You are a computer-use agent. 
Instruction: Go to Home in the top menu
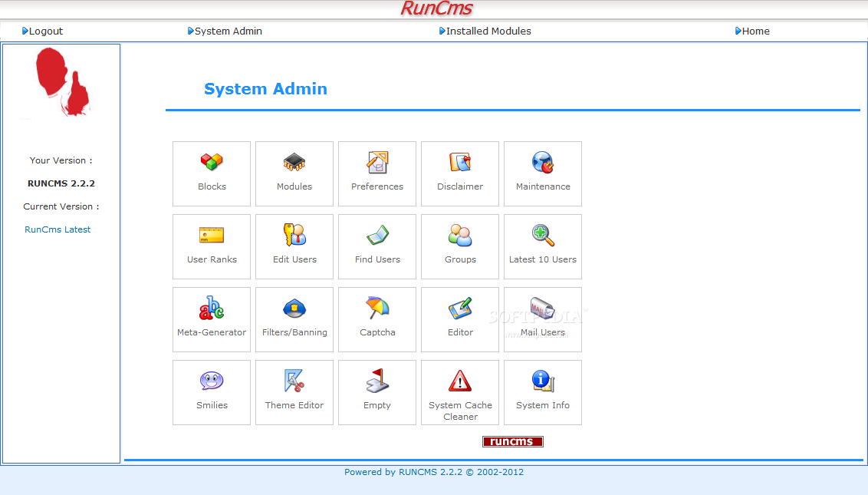[x=755, y=31]
